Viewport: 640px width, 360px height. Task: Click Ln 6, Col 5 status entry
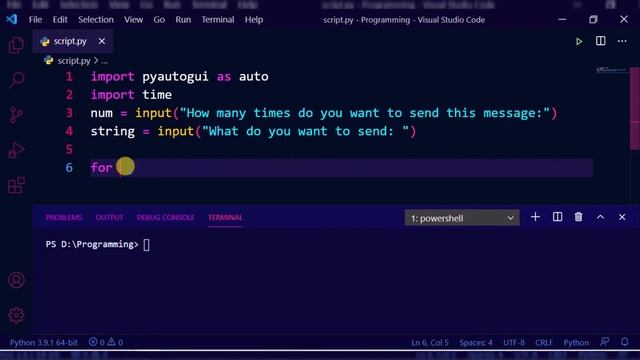click(430, 342)
